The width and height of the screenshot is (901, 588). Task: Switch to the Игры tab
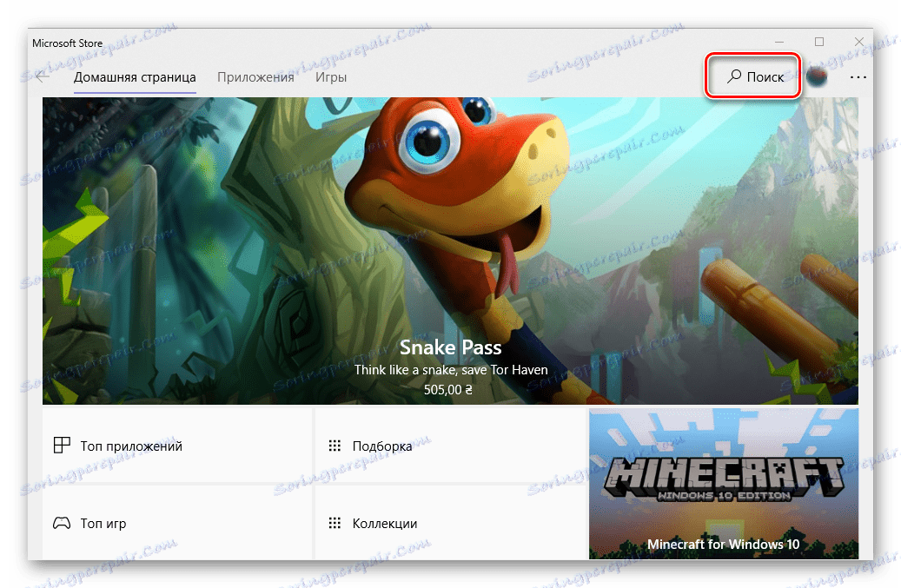point(331,76)
